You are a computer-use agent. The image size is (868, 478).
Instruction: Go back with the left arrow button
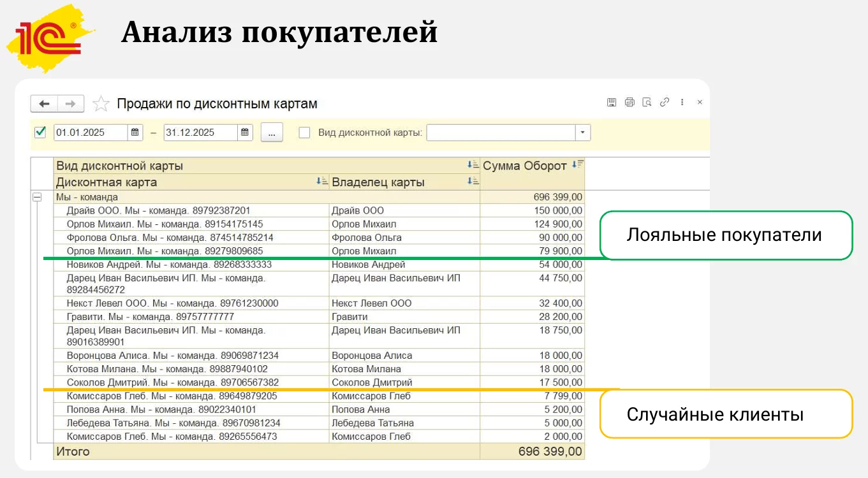coord(44,104)
